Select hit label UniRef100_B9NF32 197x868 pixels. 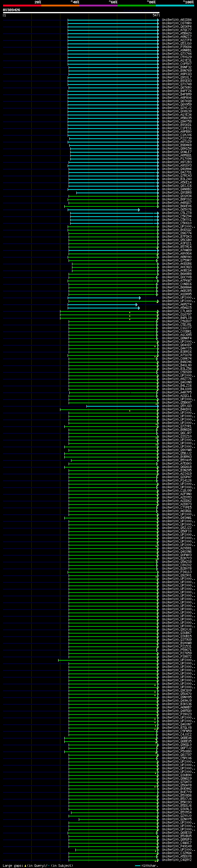176,67
